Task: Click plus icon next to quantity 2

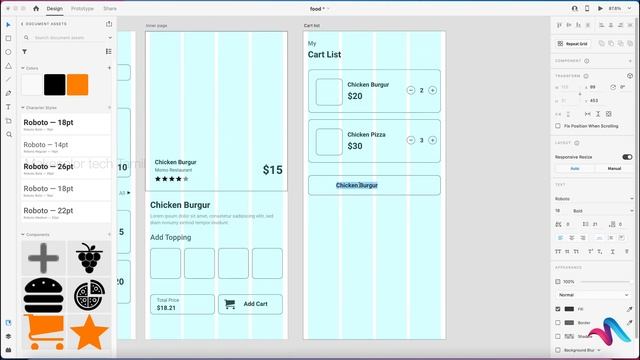Action: pyautogui.click(x=432, y=90)
